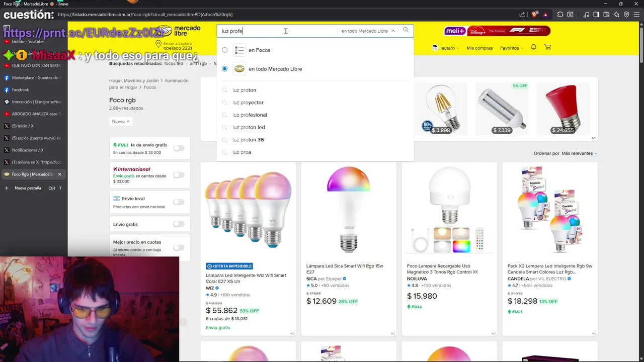Click the Brave VPN shield icon

click(626, 15)
